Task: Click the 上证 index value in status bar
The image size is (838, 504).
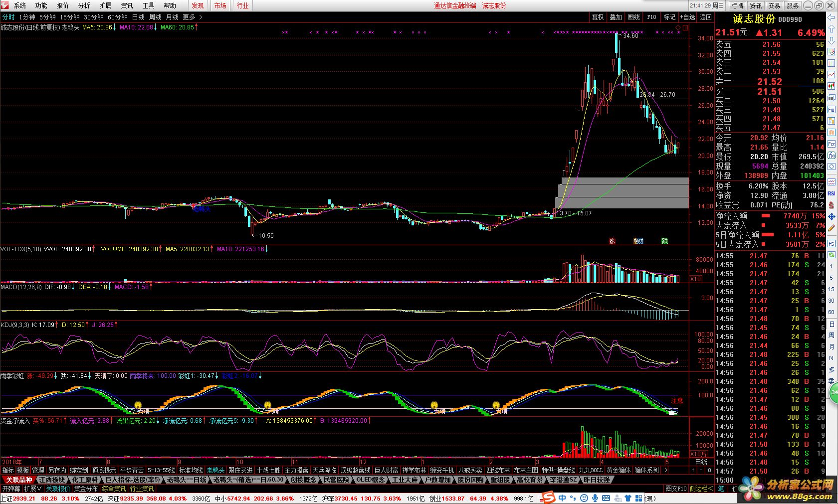Action: (24, 498)
